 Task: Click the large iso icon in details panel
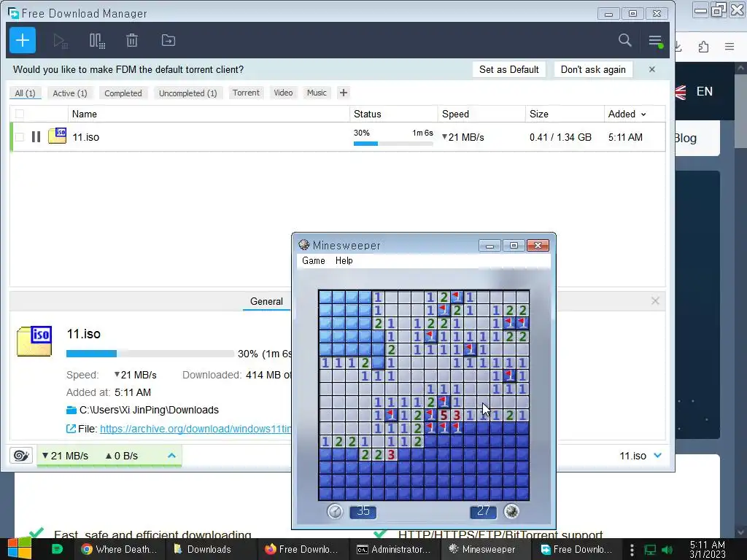point(34,341)
